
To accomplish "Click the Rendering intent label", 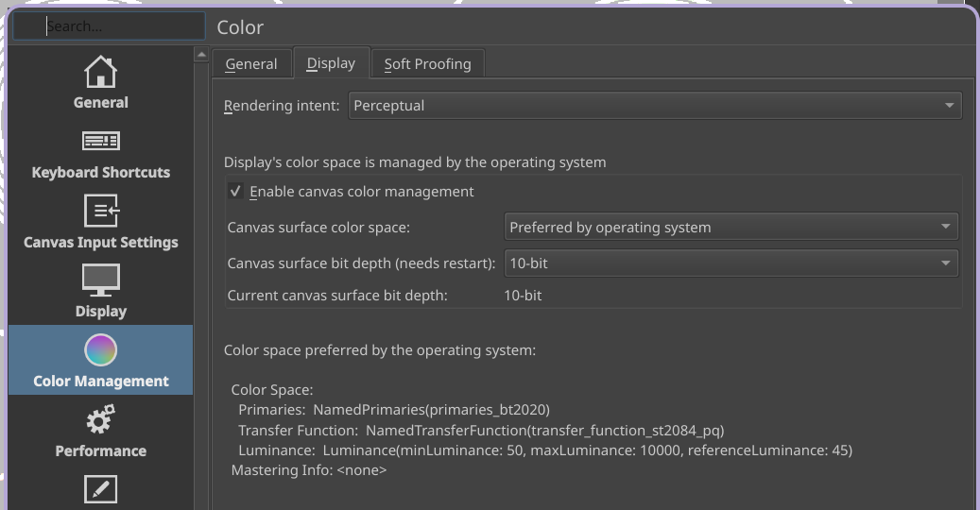I will 282,106.
